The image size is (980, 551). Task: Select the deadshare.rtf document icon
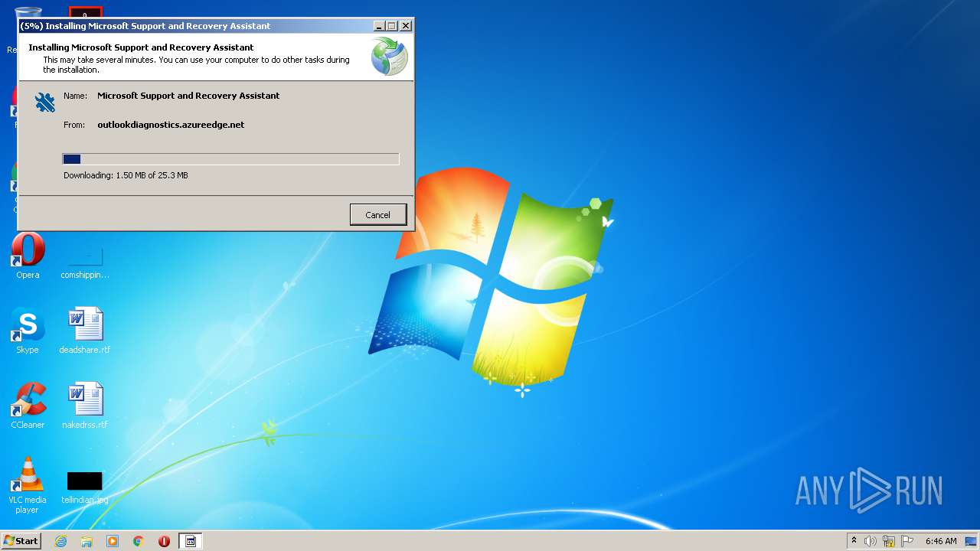(85, 331)
